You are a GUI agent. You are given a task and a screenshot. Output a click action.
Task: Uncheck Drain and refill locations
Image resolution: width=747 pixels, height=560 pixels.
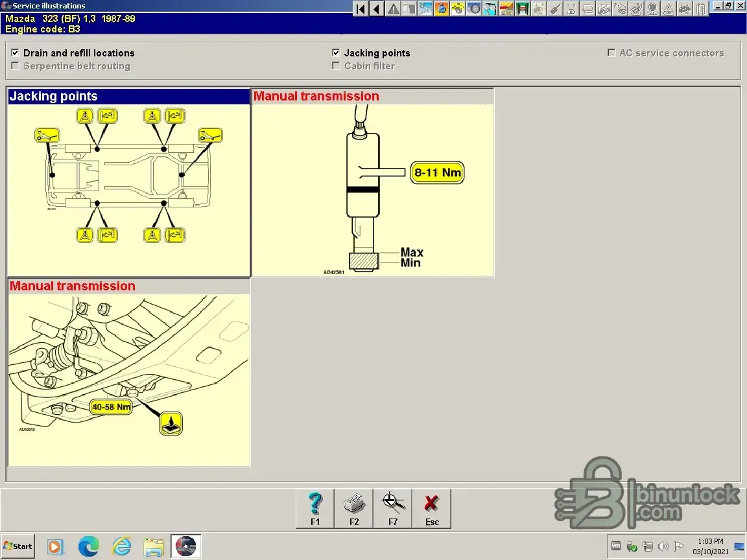[x=15, y=52]
